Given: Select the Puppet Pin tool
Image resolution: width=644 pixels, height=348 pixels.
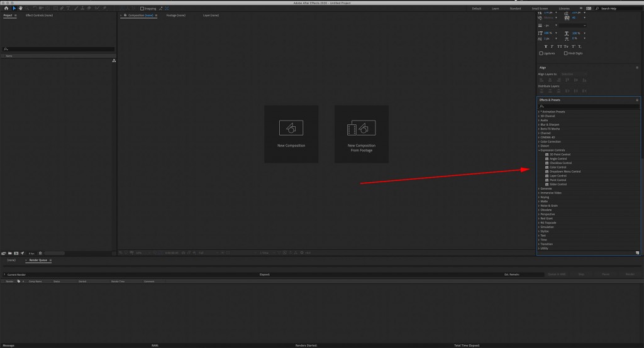Looking at the screenshot, I should [x=104, y=8].
